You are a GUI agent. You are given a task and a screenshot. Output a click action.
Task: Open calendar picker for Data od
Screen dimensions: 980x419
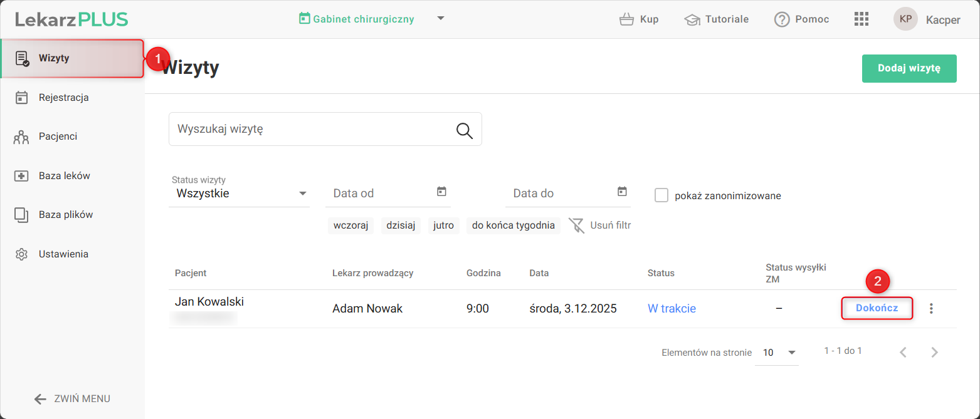pos(441,192)
